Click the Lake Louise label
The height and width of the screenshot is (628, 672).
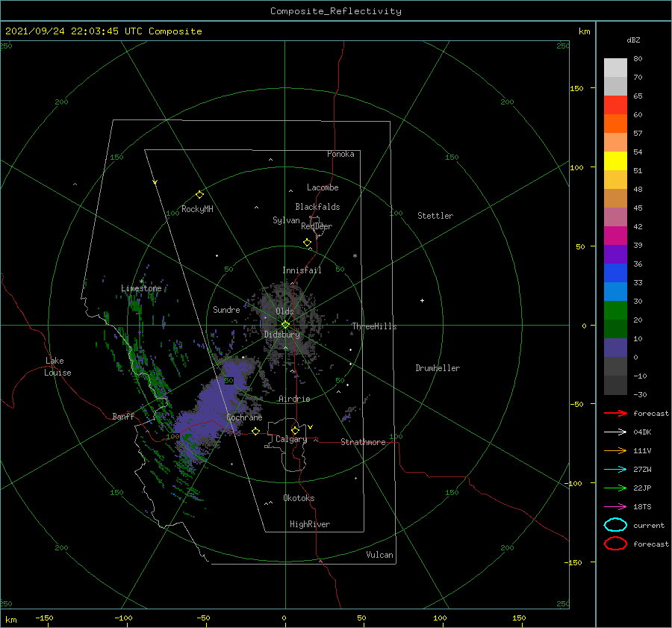[x=57, y=367]
